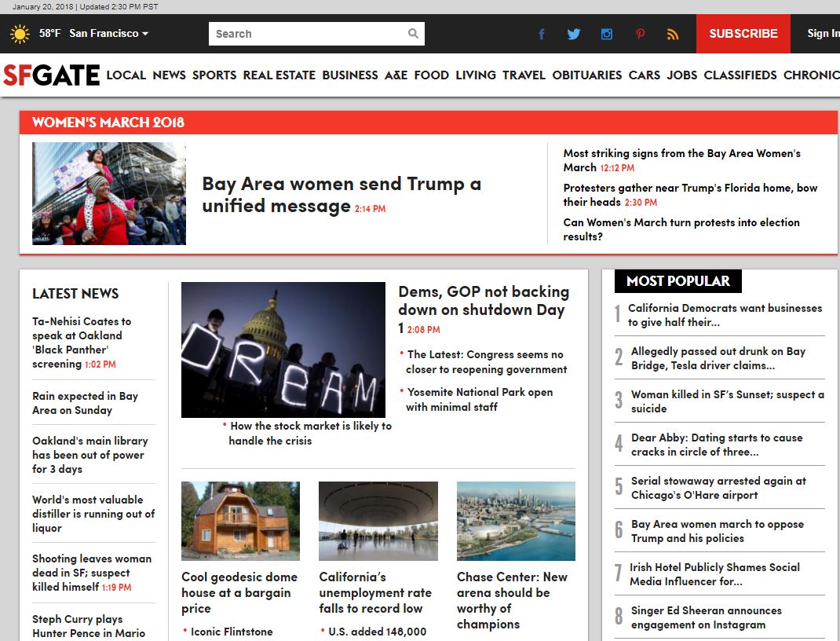
Task: Open the Chase Center aerial photo
Action: [516, 521]
